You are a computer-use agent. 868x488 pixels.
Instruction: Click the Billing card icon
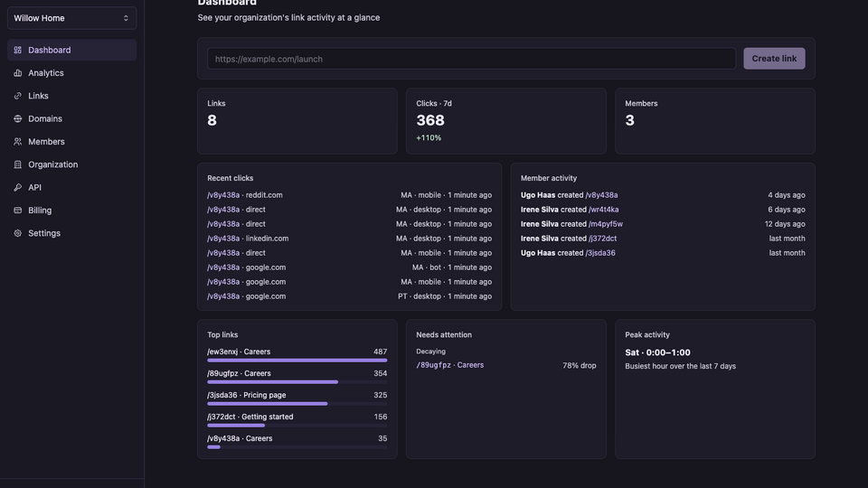click(18, 211)
